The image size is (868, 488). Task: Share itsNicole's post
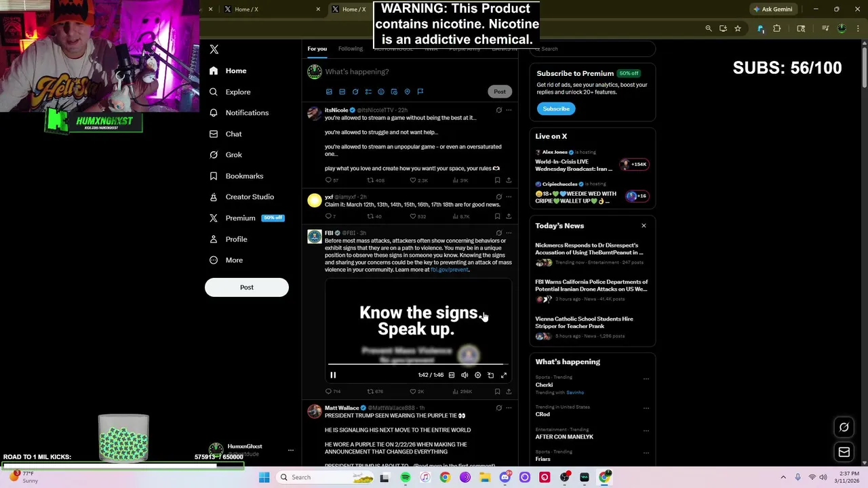click(x=509, y=180)
